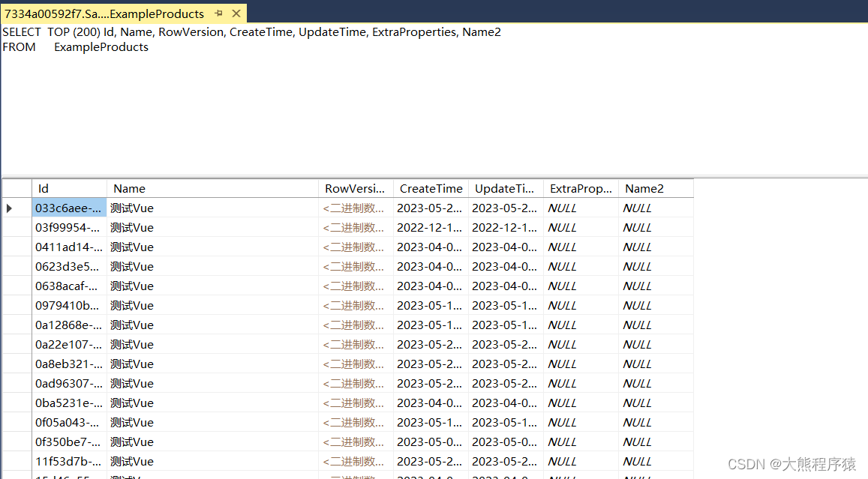
Task: Select the Id cell starting with 03f99954
Action: 69,227
